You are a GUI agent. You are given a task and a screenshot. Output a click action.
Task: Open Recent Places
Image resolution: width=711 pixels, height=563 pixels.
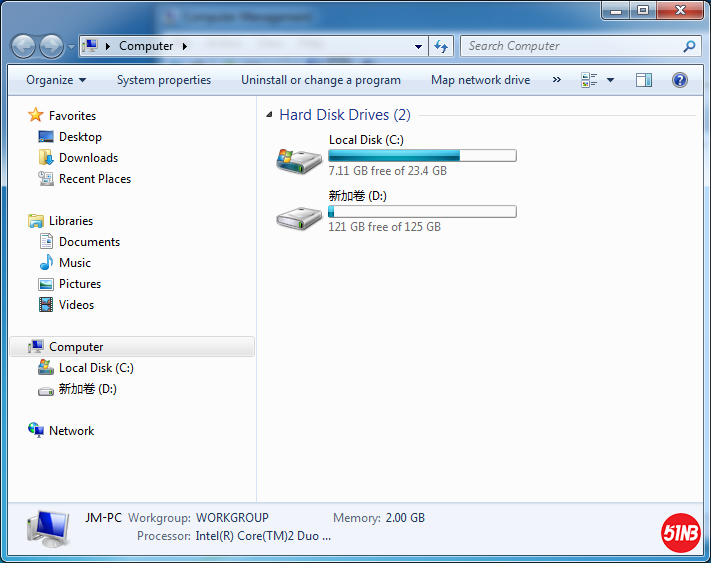[x=95, y=179]
